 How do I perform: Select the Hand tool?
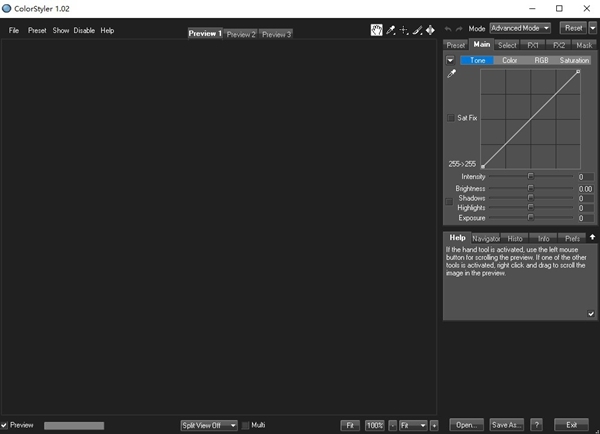pyautogui.click(x=377, y=30)
